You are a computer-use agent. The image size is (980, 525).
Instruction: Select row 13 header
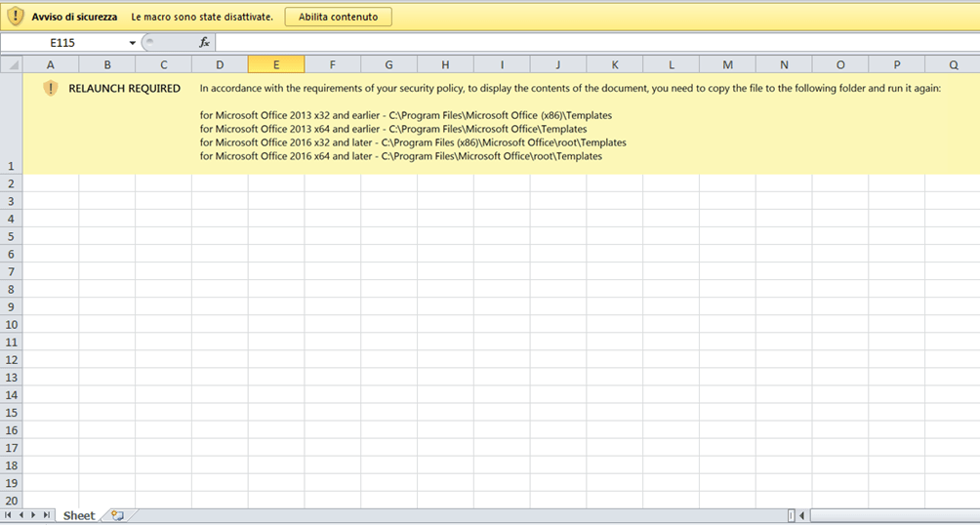pyautogui.click(x=12, y=377)
